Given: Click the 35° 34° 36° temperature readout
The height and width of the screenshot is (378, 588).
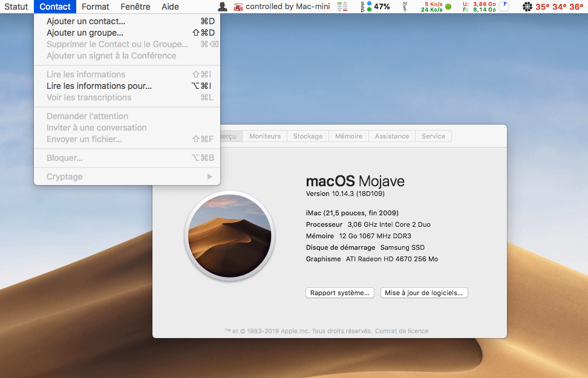Looking at the screenshot, I should click(x=559, y=7).
